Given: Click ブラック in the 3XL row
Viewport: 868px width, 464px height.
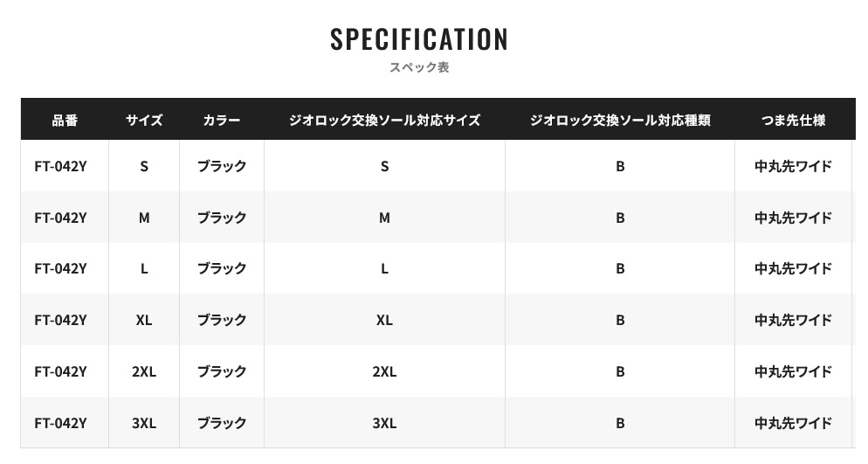Looking at the screenshot, I should 222,423.
